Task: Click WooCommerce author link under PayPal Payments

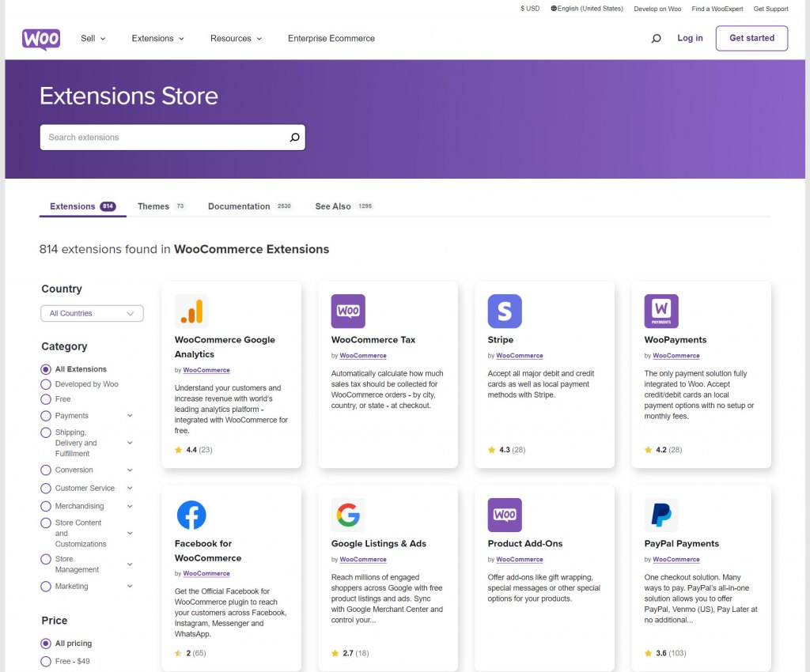Action: [676, 560]
